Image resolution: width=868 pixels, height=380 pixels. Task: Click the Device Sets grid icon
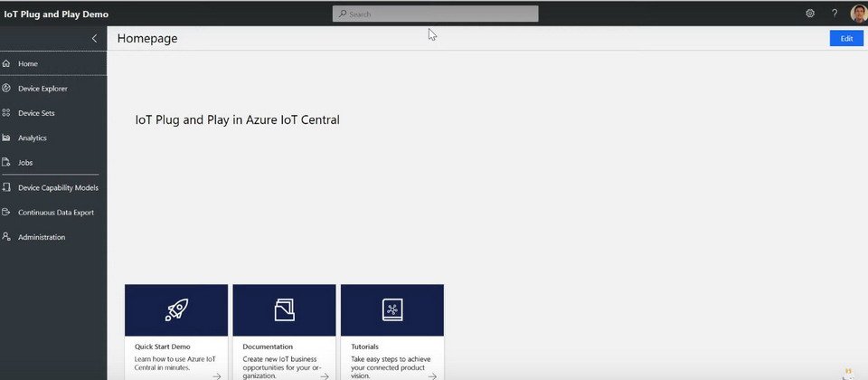tap(6, 113)
